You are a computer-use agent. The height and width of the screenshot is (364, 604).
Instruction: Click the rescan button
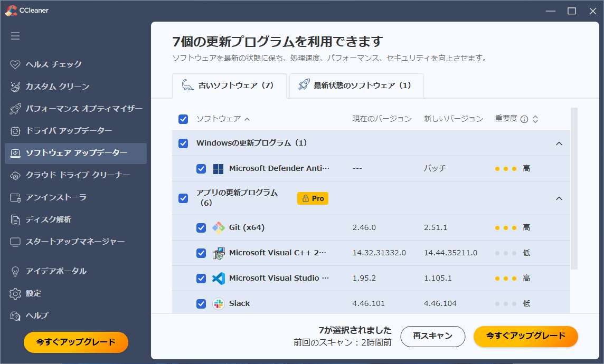coord(432,336)
